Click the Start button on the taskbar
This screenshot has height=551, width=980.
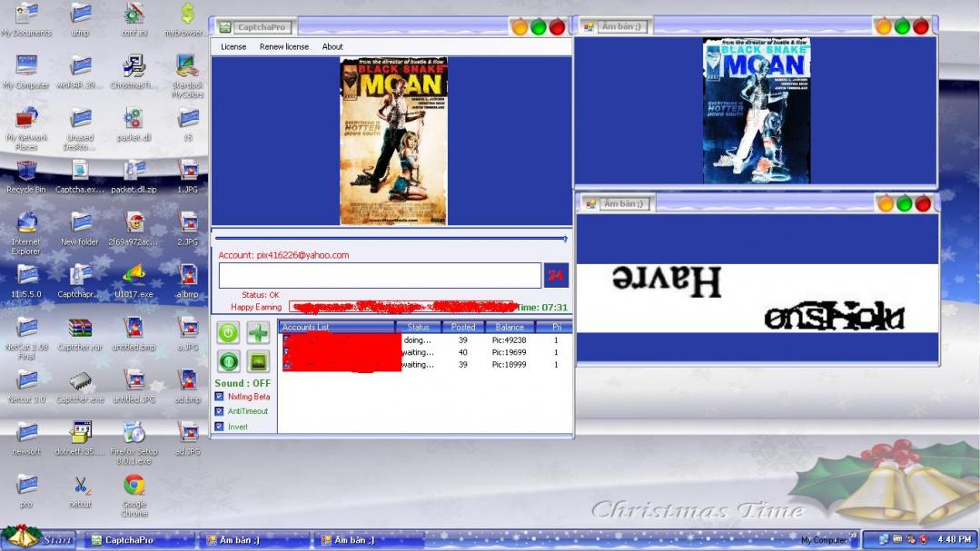[x=37, y=538]
